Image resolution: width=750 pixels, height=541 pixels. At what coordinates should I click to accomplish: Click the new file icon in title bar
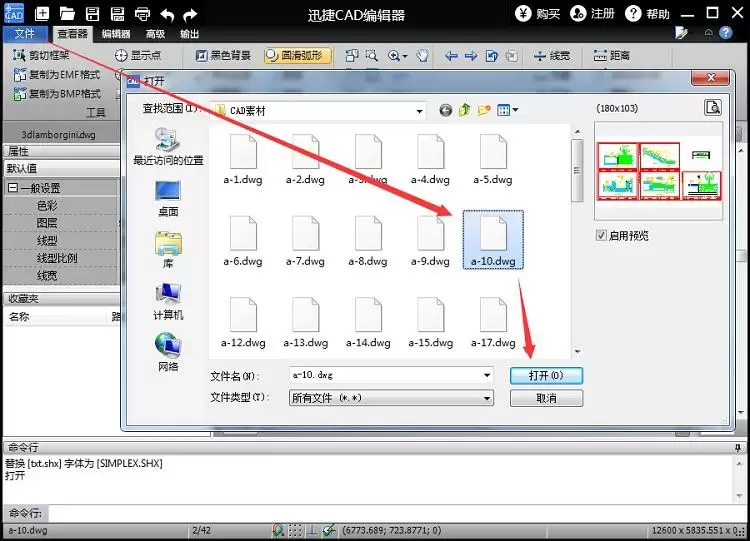click(42, 13)
